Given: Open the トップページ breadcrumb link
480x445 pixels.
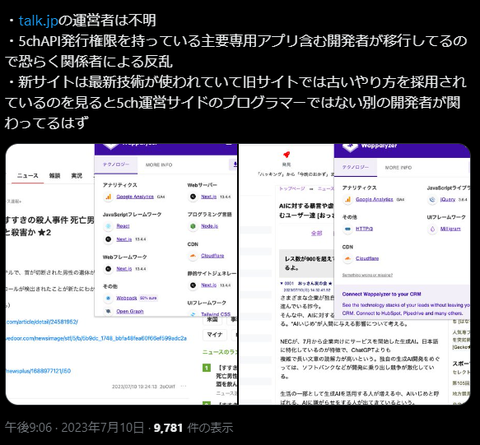Looking at the screenshot, I should coord(292,189).
